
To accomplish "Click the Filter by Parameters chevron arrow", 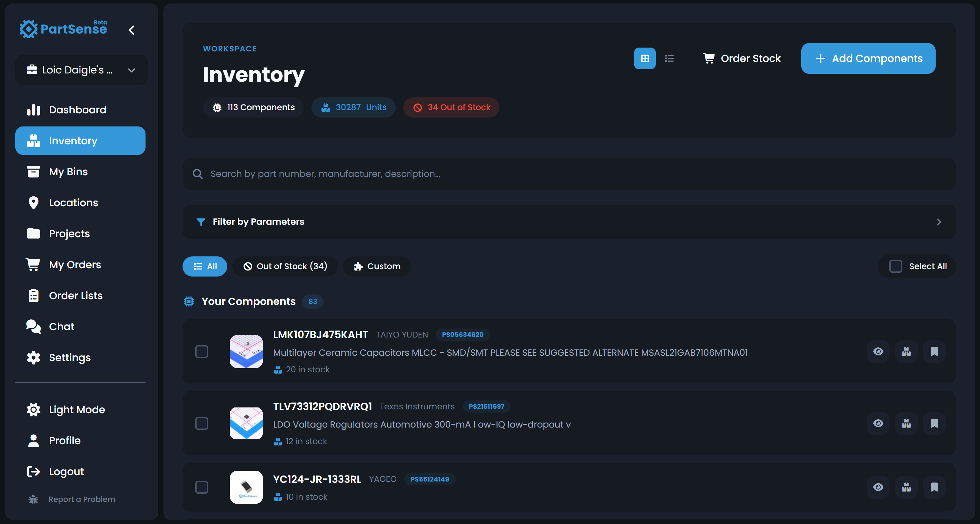I will tap(939, 222).
